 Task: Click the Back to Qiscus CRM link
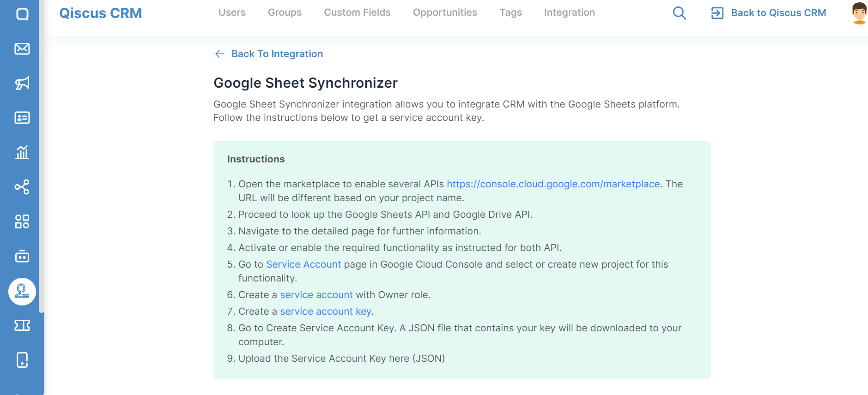(778, 13)
